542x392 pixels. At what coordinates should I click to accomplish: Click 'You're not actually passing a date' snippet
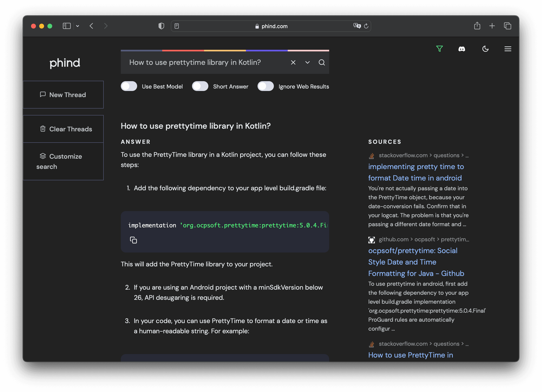tap(418, 206)
